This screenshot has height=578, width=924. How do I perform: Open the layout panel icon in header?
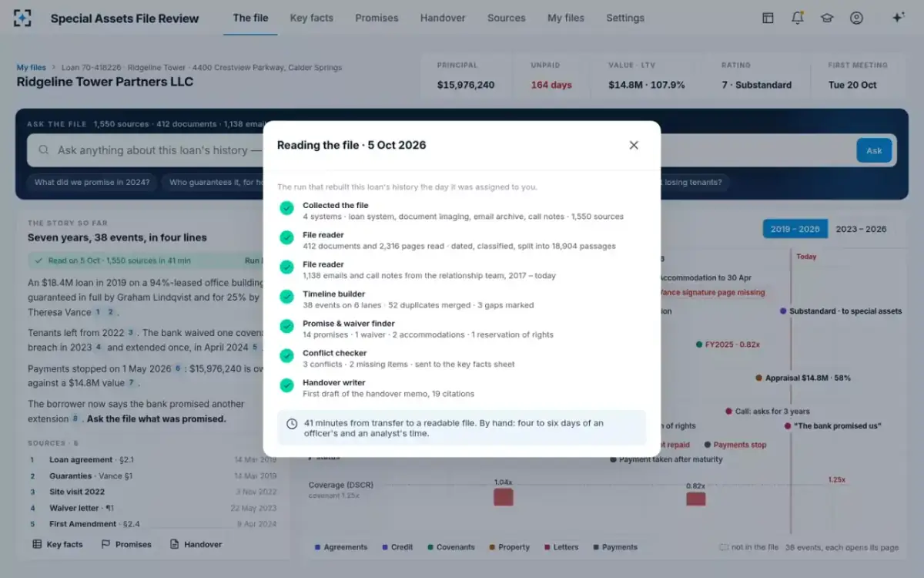point(768,18)
